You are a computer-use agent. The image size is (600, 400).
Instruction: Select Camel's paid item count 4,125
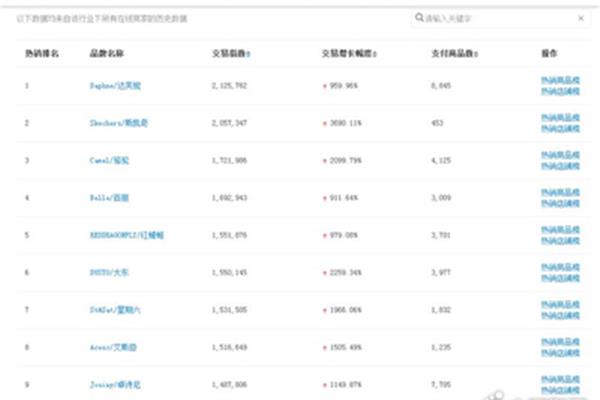pos(441,160)
